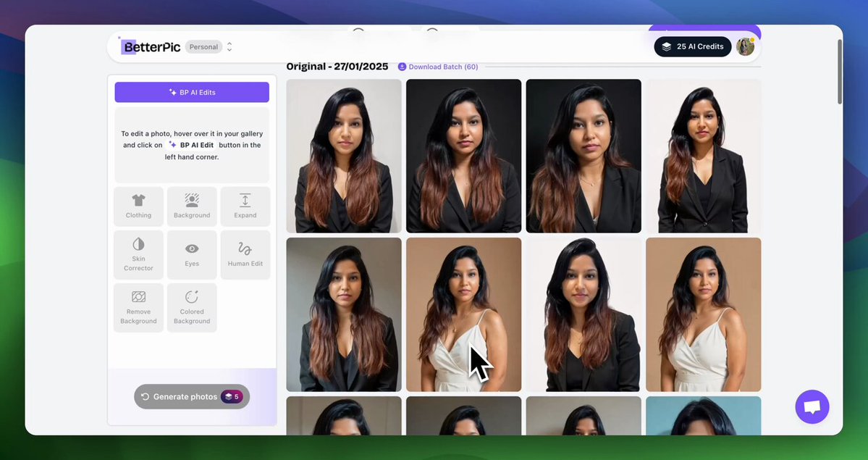The image size is (868, 460).
Task: Click Generate photos button
Action: tap(192, 397)
